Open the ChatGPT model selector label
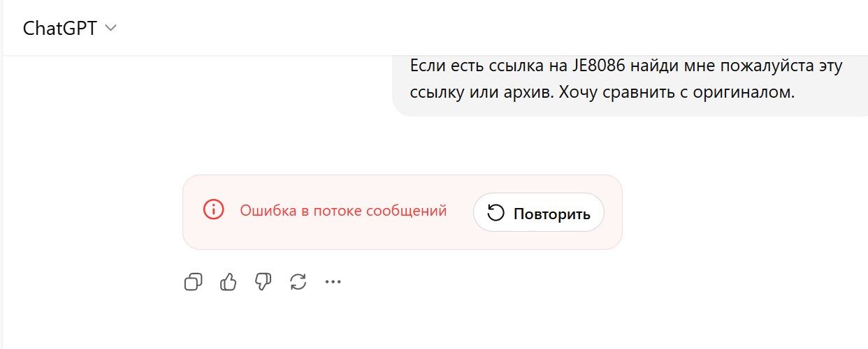868x349 pixels. pyautogui.click(x=59, y=28)
